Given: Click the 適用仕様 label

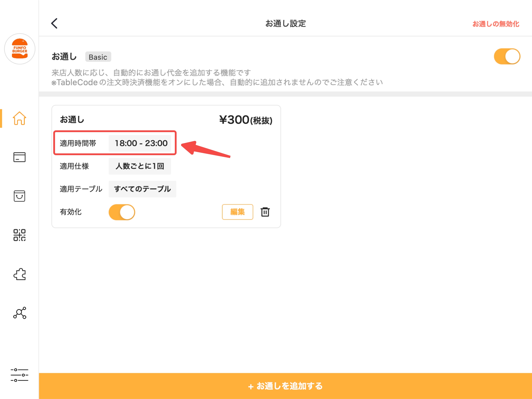Looking at the screenshot, I should (74, 166).
